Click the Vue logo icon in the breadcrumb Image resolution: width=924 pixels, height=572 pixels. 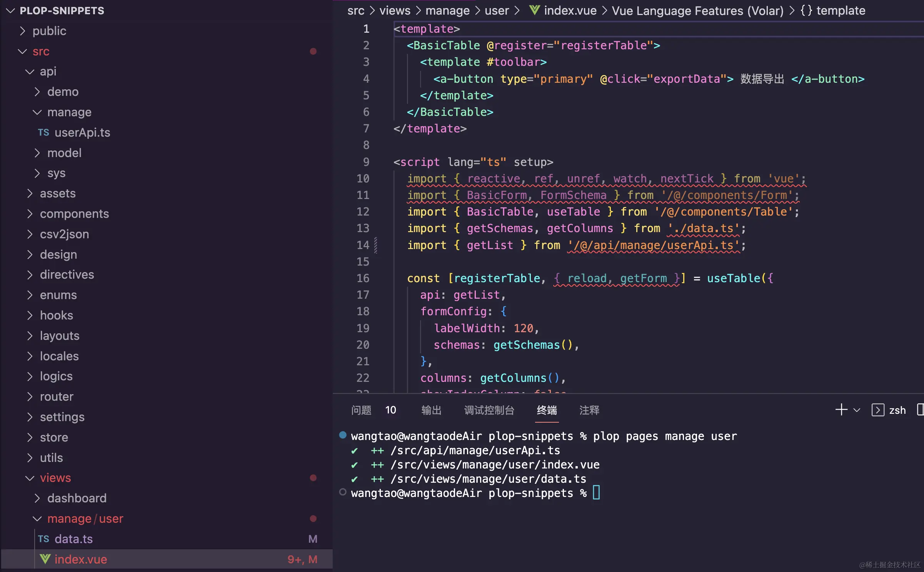point(534,10)
